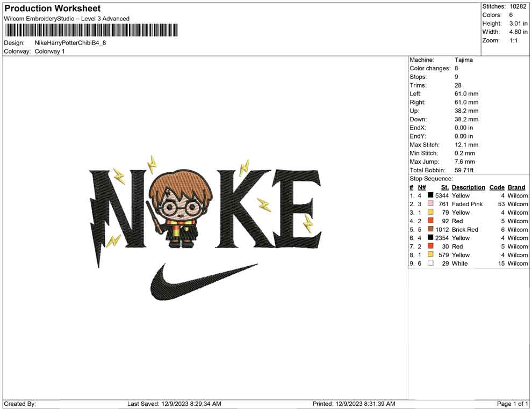The width and height of the screenshot is (532, 409).
Task: Click the EndY label
Action: [418, 136]
